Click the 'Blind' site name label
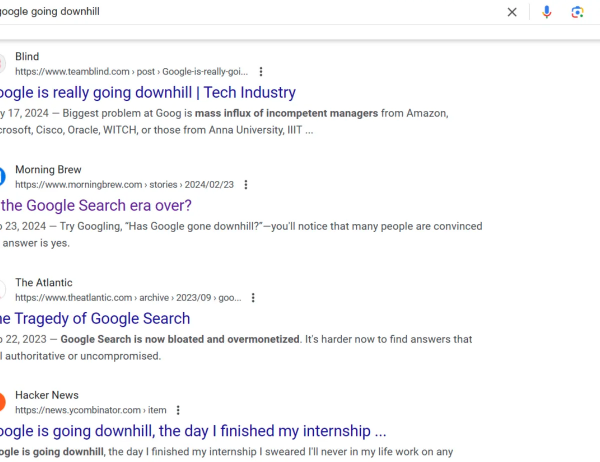Image resolution: width=600 pixels, height=462 pixels. click(27, 57)
